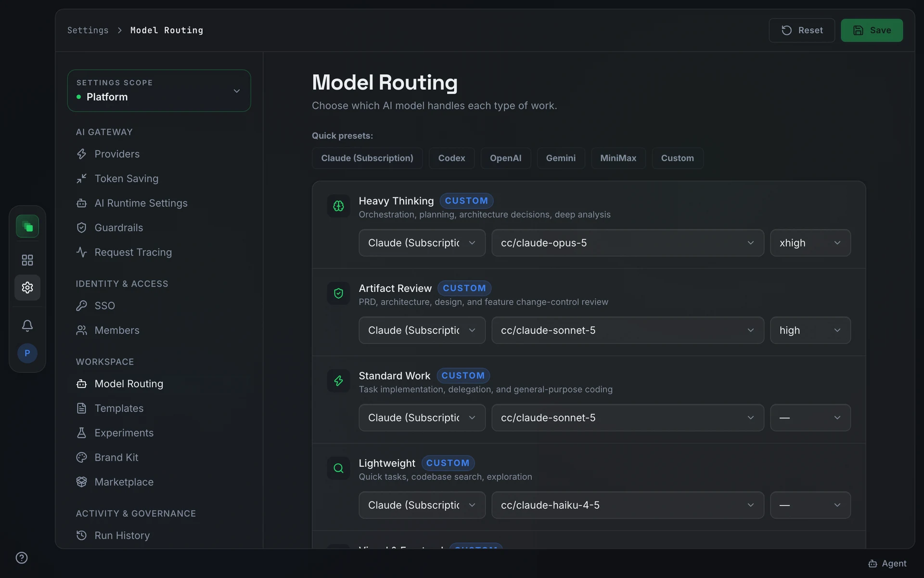Click the Marketplace box icon
Image resolution: width=924 pixels, height=578 pixels.
(82, 482)
